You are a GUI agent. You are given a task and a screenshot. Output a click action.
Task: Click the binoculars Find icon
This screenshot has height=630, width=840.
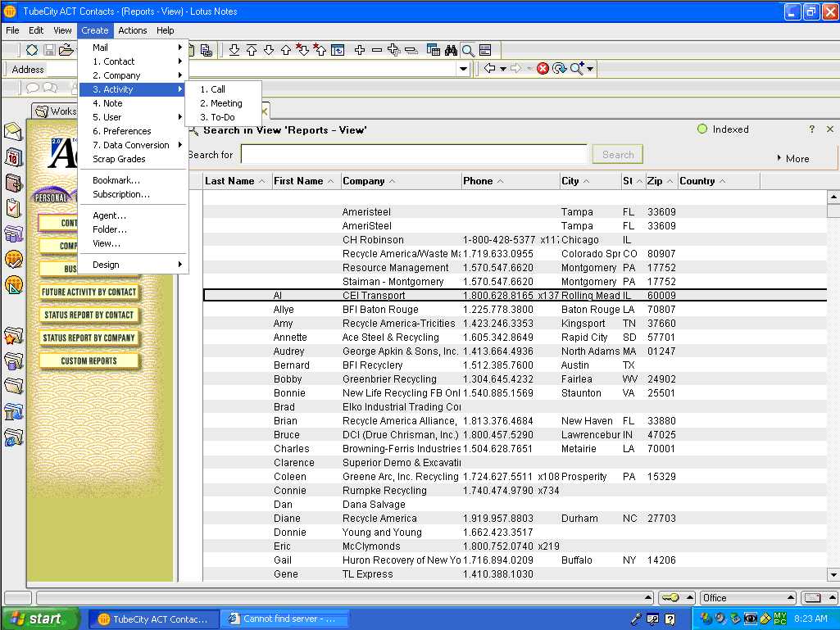tap(451, 50)
